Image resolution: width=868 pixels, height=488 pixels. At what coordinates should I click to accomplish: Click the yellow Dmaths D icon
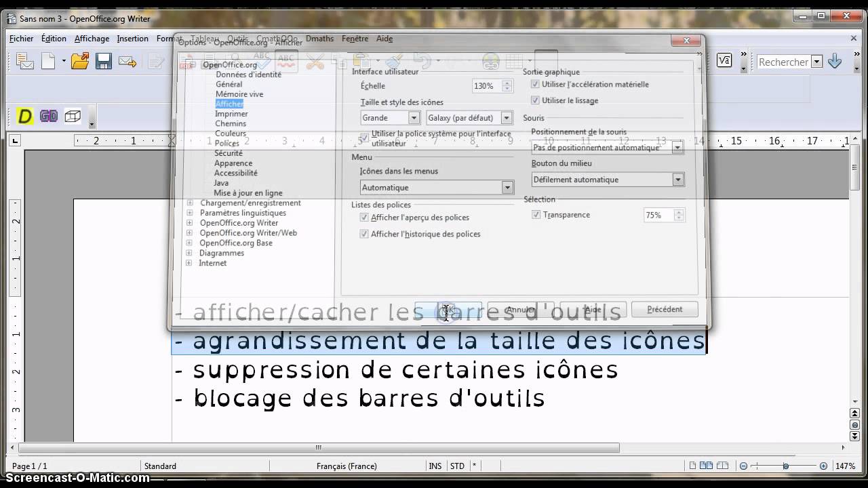coord(25,117)
